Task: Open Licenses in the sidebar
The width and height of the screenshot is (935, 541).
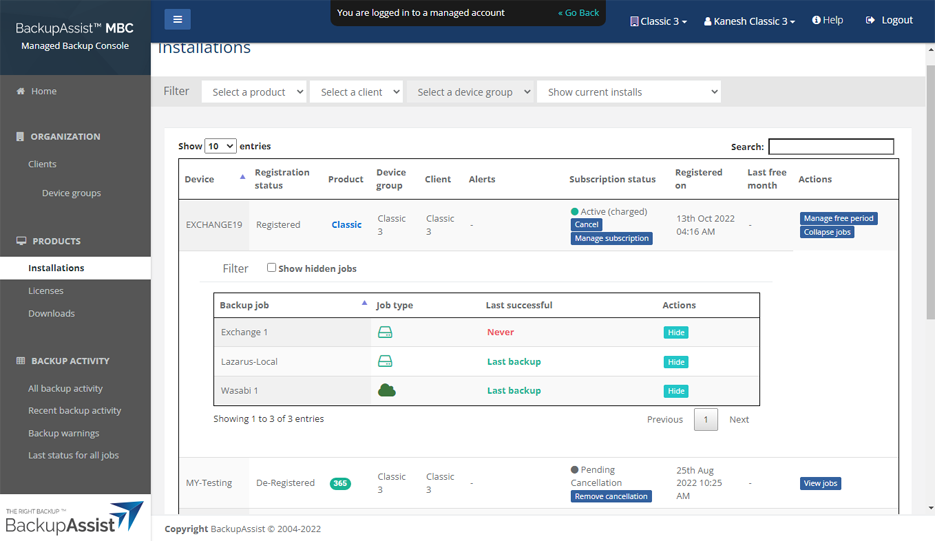Action: 46,291
